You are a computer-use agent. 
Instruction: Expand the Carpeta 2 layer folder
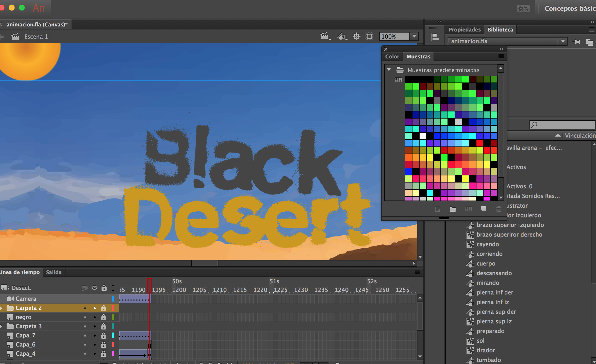click(x=1, y=308)
